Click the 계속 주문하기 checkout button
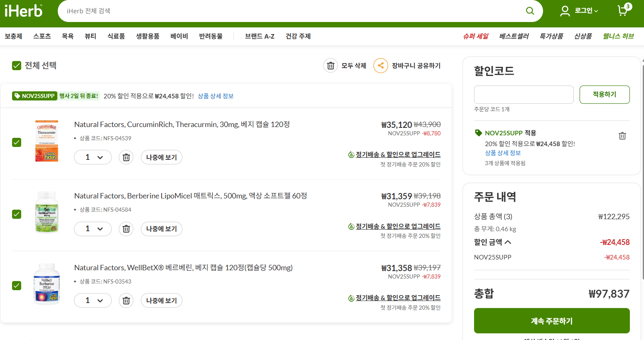The width and height of the screenshot is (644, 340). tap(551, 321)
